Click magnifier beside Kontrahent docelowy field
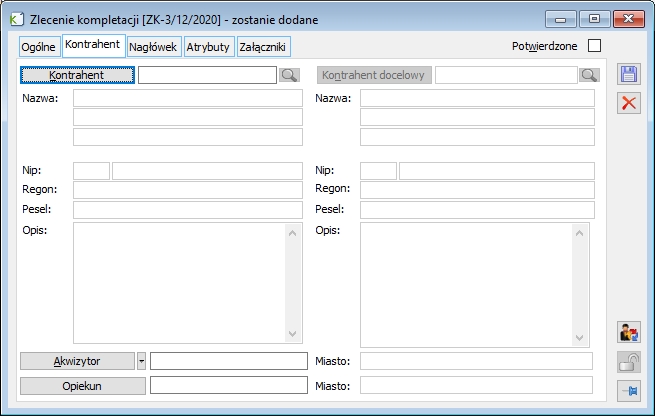 point(589,75)
